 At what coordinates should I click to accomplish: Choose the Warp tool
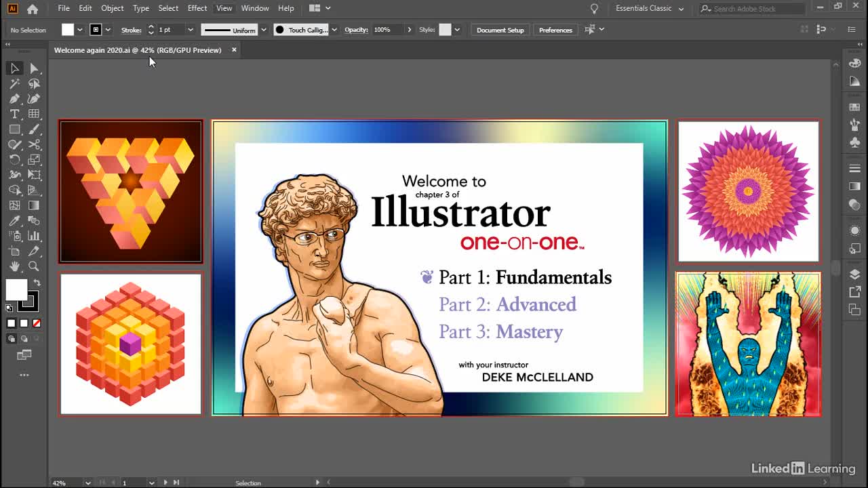(14, 175)
